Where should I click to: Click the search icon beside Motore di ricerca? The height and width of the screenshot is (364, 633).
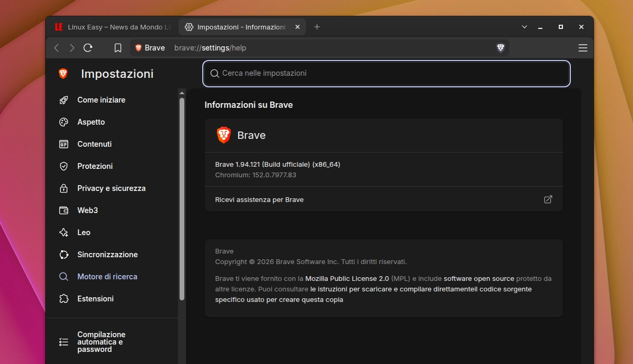coord(64,277)
